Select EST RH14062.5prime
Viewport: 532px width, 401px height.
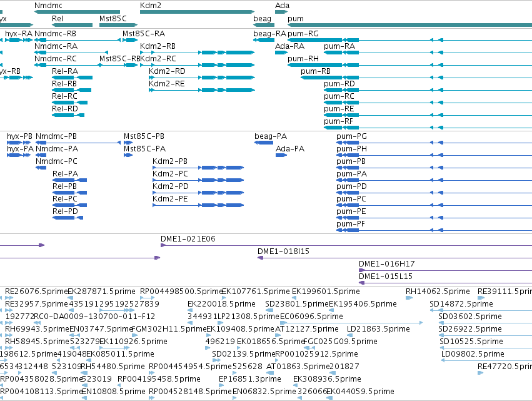pyautogui.click(x=409, y=298)
